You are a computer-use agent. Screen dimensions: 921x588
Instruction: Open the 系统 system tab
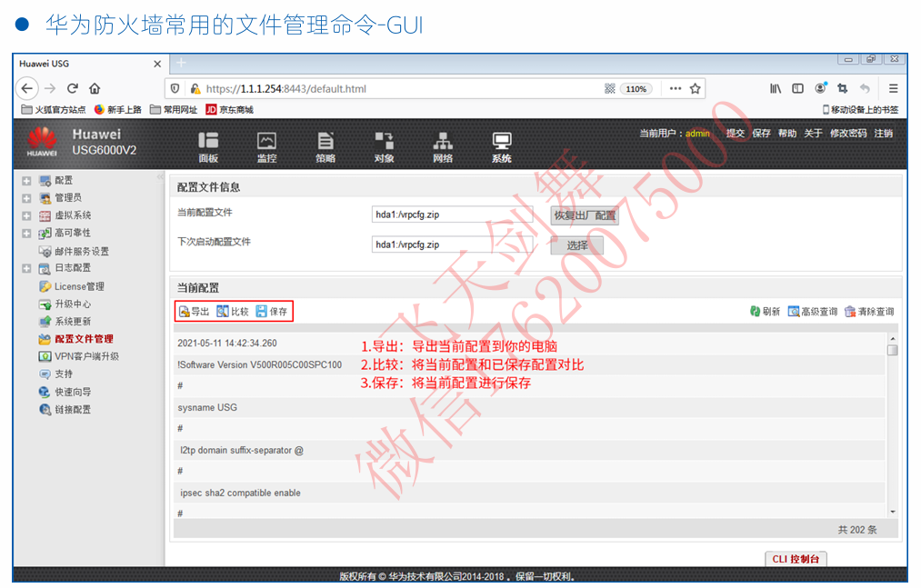[x=502, y=147]
